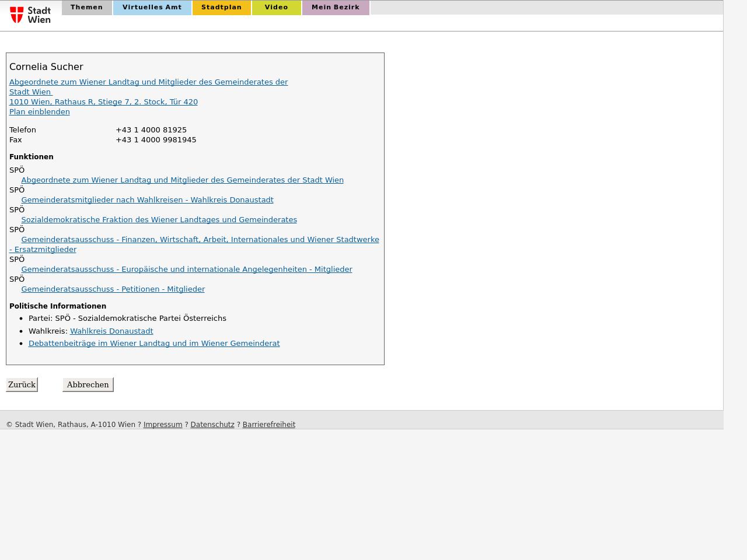Click the Zurück button
This screenshot has height=560, width=747.
tap(22, 384)
